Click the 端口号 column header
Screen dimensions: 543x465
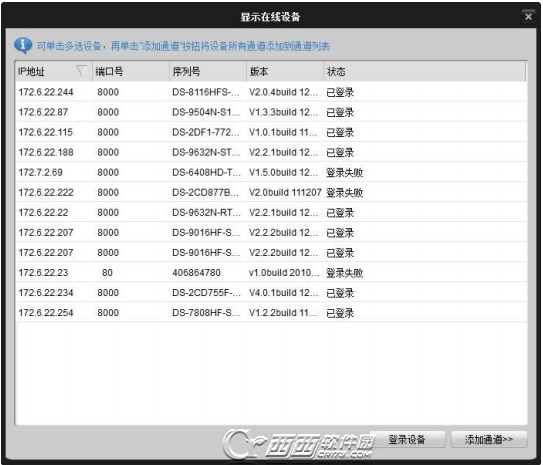(131, 71)
